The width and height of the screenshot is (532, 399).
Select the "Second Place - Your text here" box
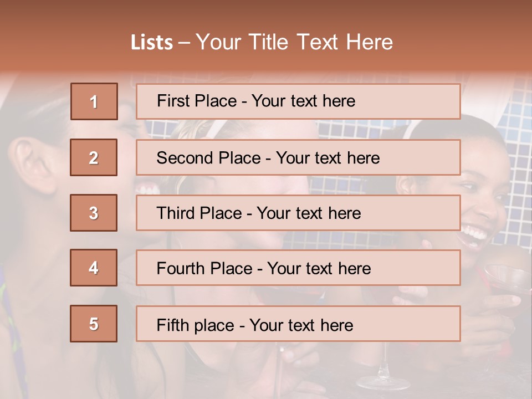[x=298, y=157]
